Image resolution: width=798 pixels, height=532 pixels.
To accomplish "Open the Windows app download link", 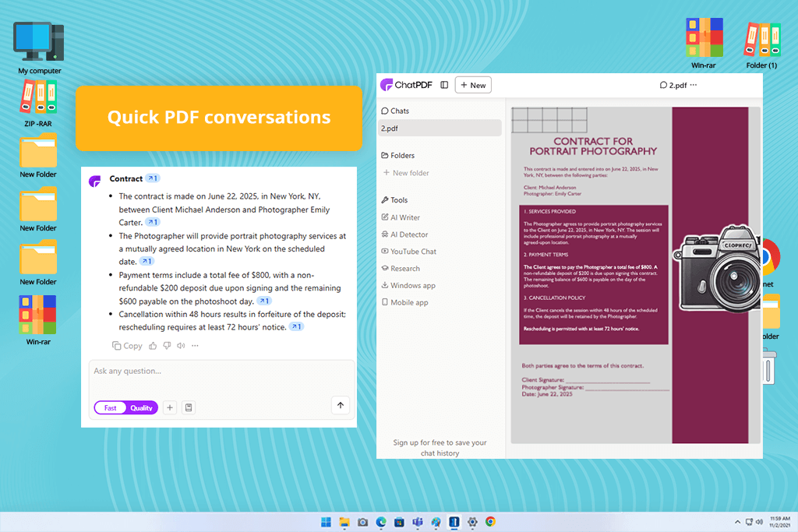I will point(408,285).
